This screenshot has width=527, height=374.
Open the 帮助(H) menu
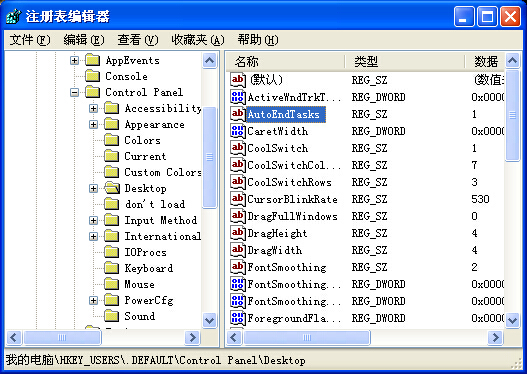(x=258, y=40)
